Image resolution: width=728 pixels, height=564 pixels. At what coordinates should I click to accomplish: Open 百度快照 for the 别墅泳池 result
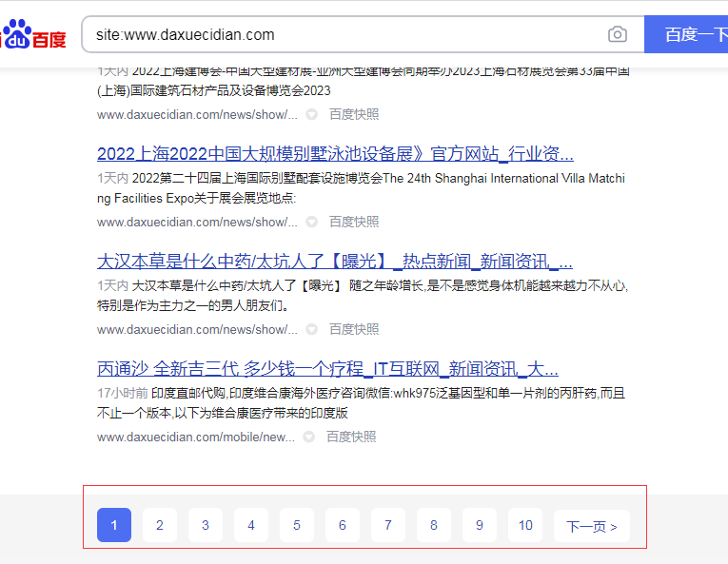tap(354, 222)
